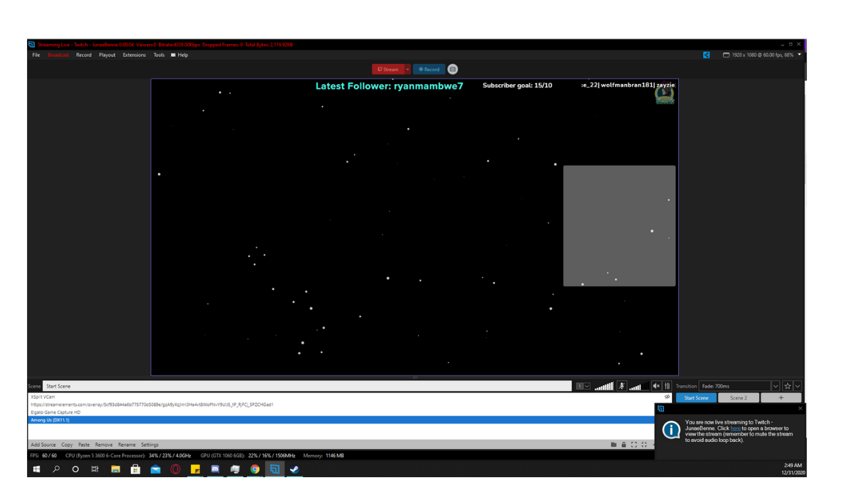Open the Mail app from the taskbar
The image size is (868, 488).
155,469
